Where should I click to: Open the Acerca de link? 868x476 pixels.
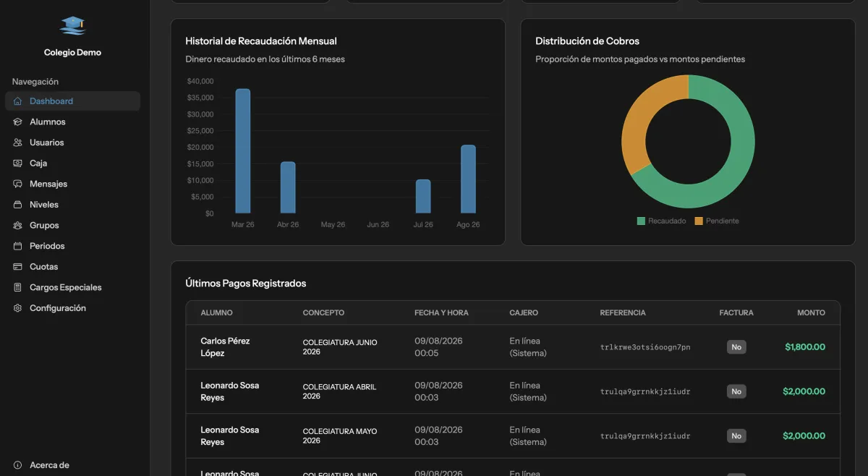tap(72, 465)
